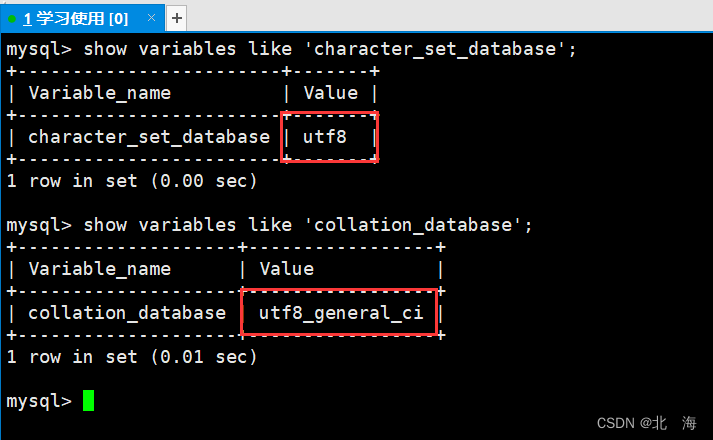Click the green terminal cursor block

coord(89,400)
